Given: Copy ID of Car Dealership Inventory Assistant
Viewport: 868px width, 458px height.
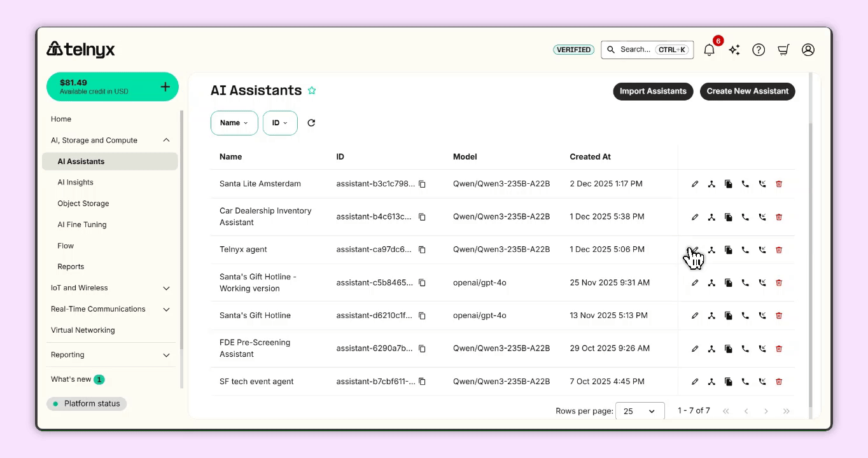Looking at the screenshot, I should pos(422,217).
